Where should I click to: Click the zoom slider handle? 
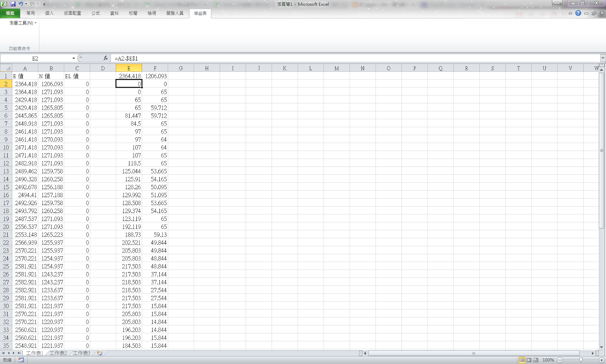[x=581, y=360]
